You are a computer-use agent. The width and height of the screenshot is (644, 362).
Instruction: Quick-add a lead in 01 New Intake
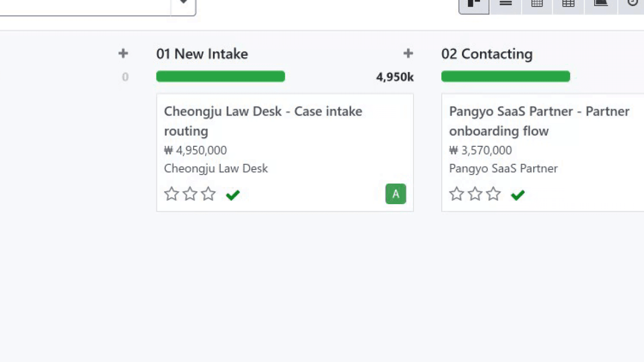click(x=408, y=53)
